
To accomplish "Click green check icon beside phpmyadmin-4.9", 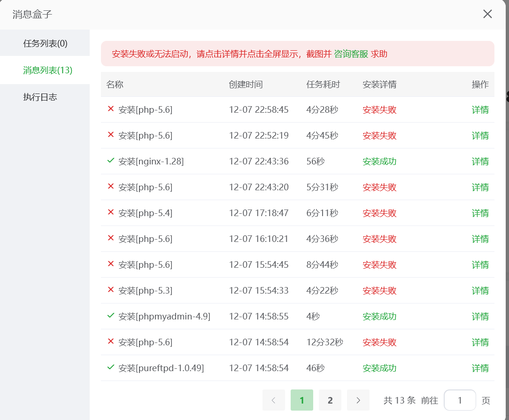I will (x=111, y=316).
